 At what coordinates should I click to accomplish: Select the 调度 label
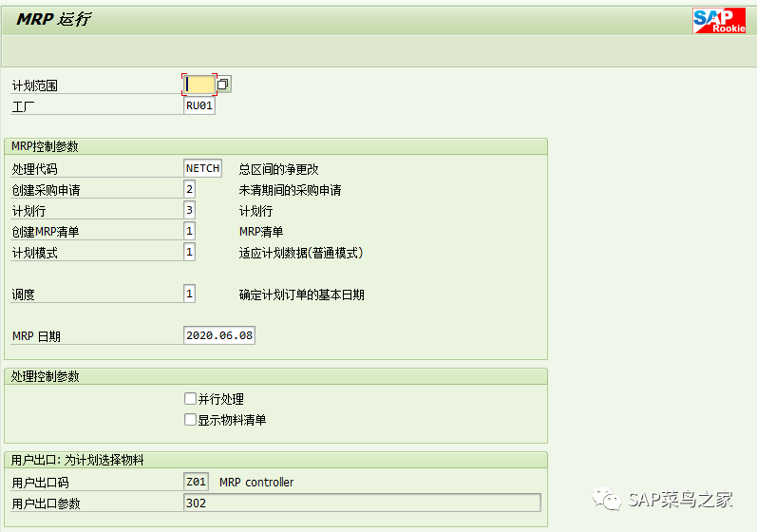[23, 294]
